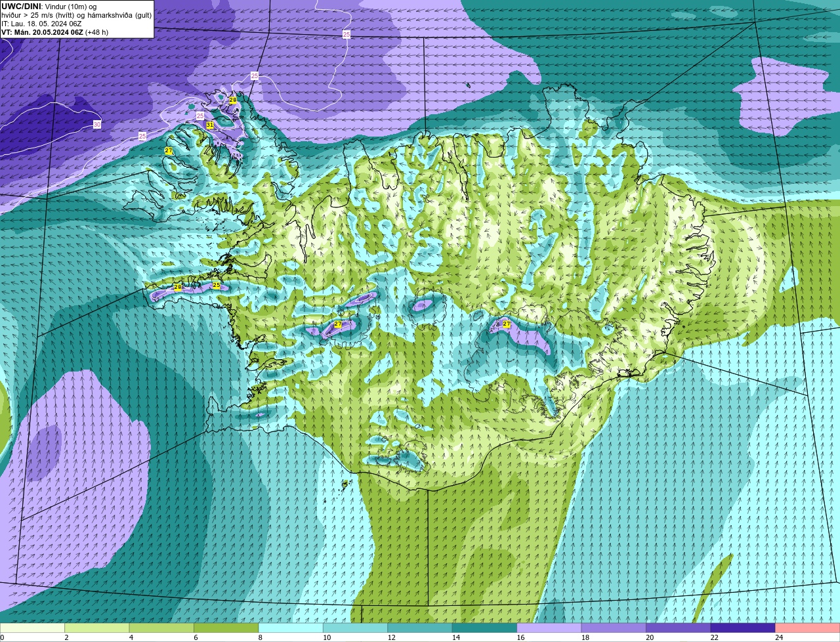This screenshot has width=840, height=642.
Task: Select the "hviður > 25 m/s (hvítt)" line
Action: [x=39, y=15]
